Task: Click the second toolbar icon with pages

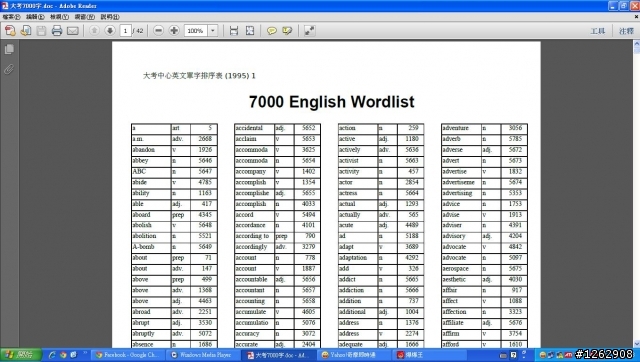Action: (26, 31)
